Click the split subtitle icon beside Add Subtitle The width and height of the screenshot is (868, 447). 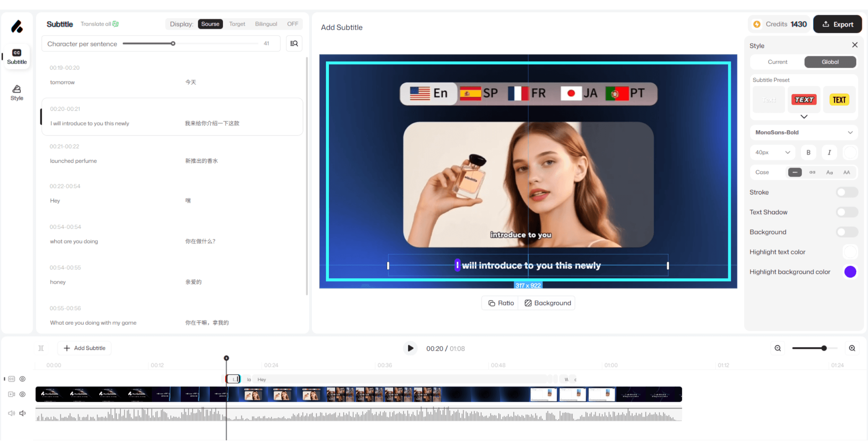[x=41, y=348]
